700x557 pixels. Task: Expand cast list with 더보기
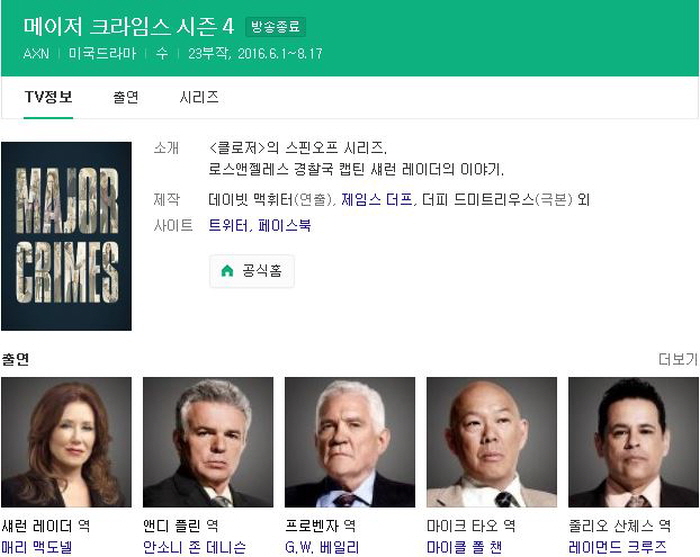[x=678, y=359]
